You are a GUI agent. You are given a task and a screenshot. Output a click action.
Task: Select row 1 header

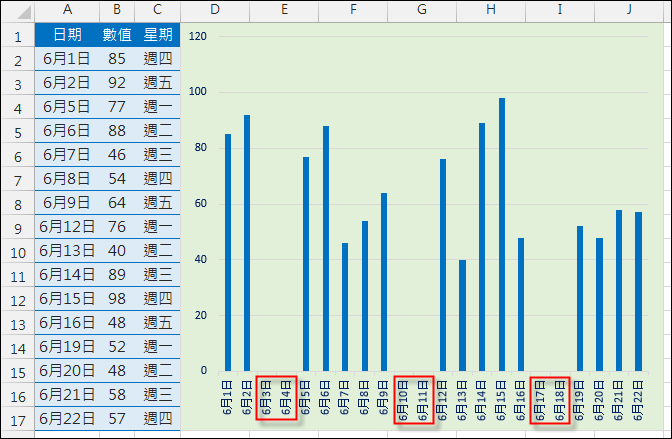[18, 35]
